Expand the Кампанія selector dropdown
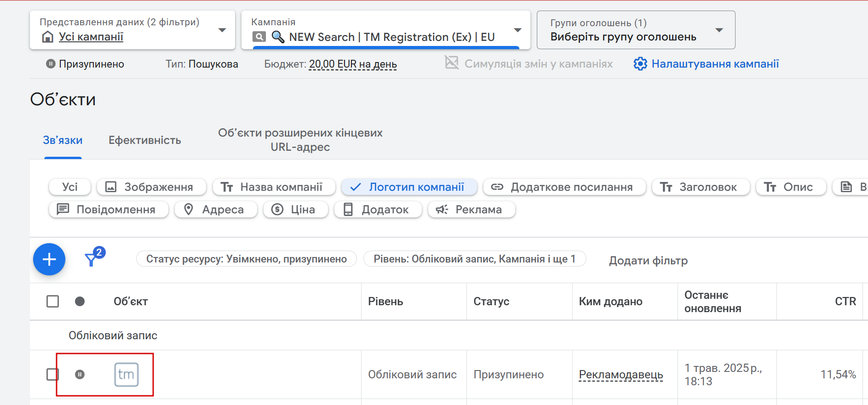The image size is (868, 405). coord(517,30)
